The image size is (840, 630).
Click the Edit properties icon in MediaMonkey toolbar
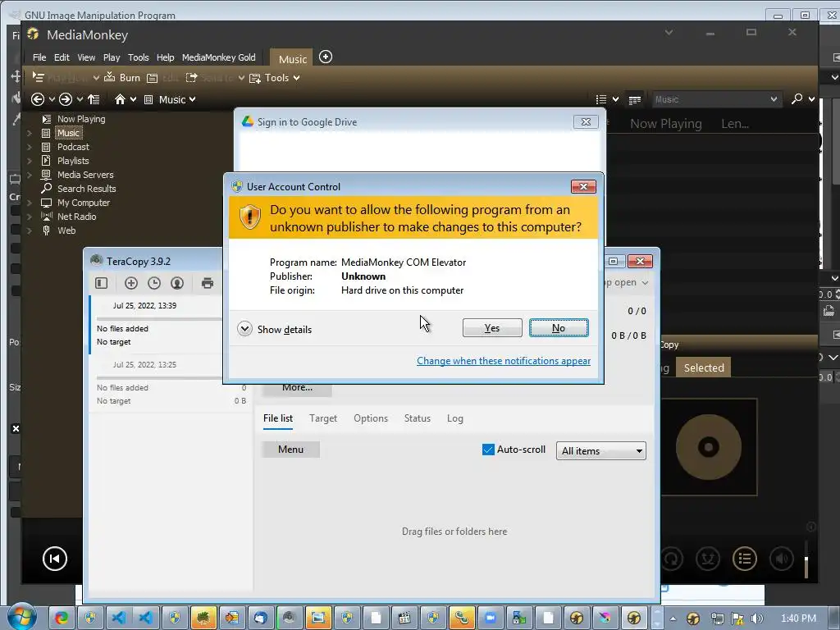pos(153,78)
